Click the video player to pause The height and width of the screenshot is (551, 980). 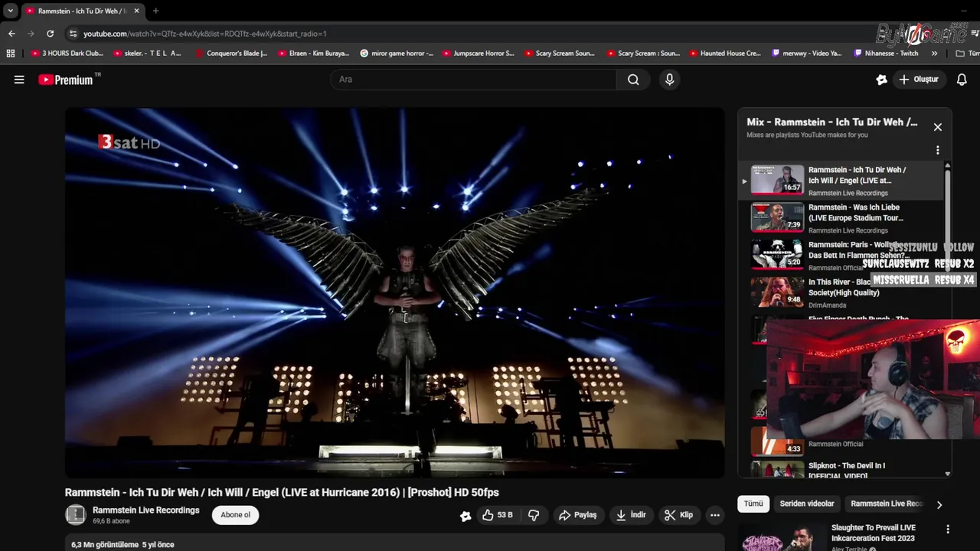394,292
